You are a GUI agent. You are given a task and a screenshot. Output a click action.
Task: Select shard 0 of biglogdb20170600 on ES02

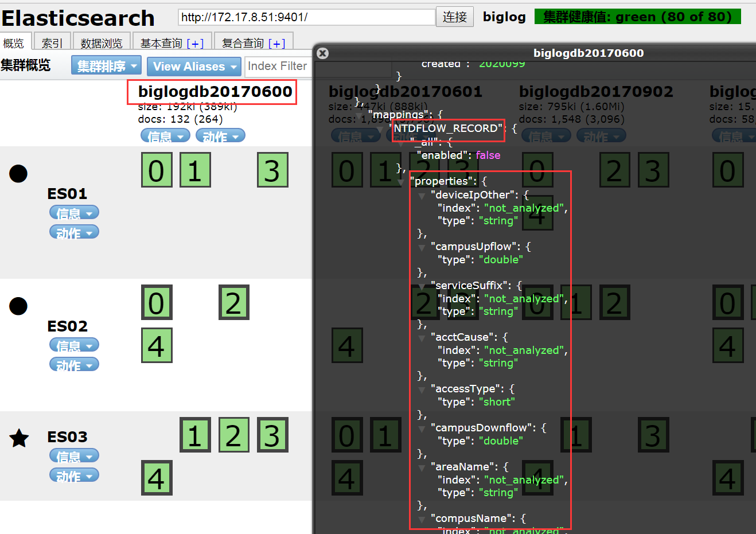(x=157, y=302)
